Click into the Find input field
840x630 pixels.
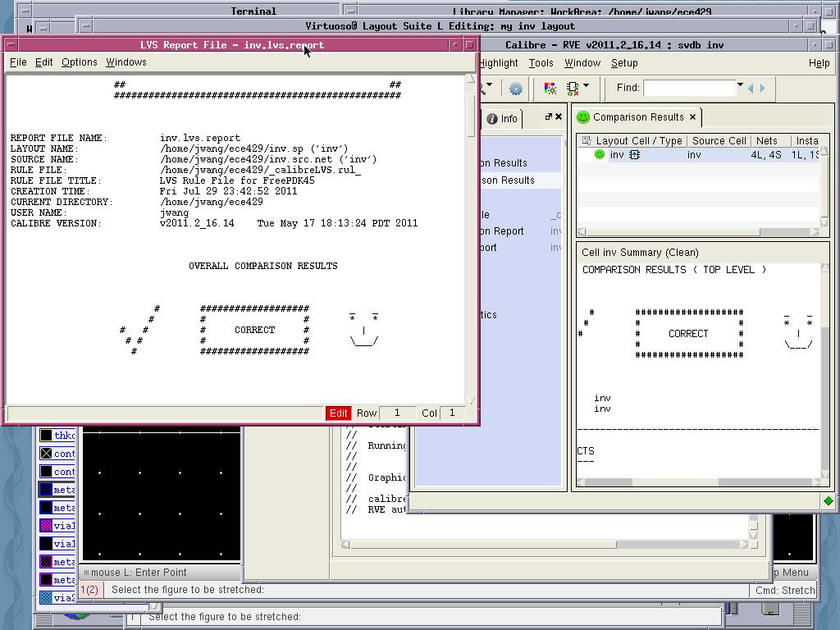689,88
